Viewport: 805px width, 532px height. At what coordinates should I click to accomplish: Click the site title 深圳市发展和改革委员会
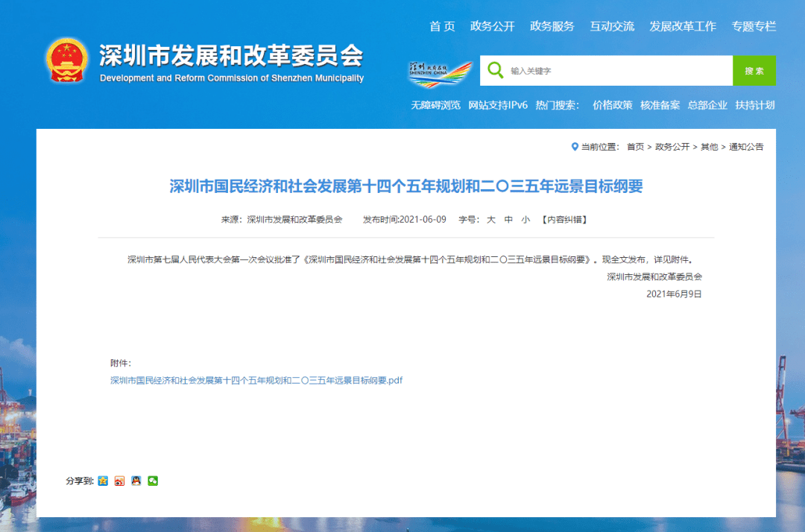tap(231, 55)
